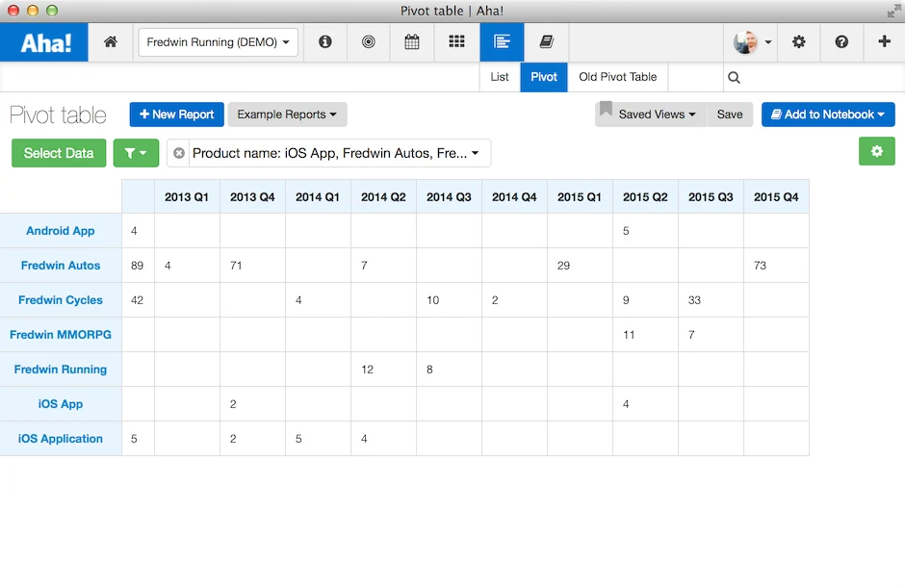Open the product info icon

coord(325,41)
